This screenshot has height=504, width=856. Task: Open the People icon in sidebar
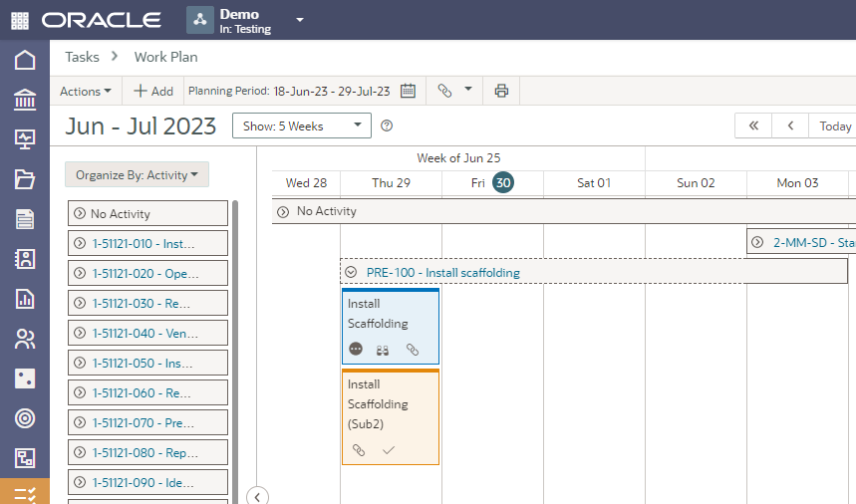[25, 339]
